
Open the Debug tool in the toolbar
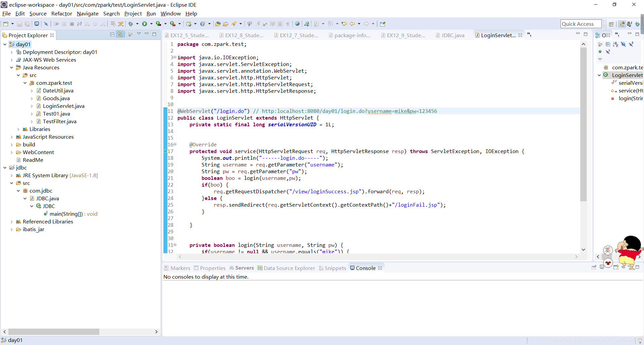pyautogui.click(x=131, y=24)
